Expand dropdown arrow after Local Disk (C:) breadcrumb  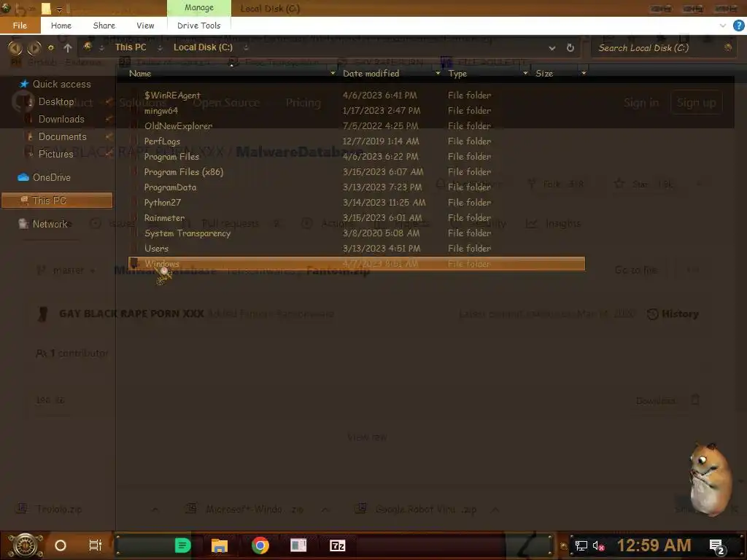246,47
